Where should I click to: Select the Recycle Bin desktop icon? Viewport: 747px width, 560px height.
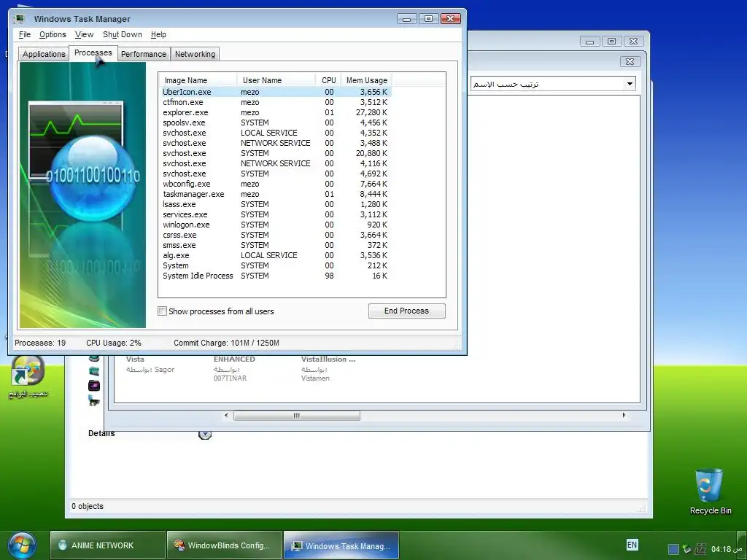coord(709,491)
